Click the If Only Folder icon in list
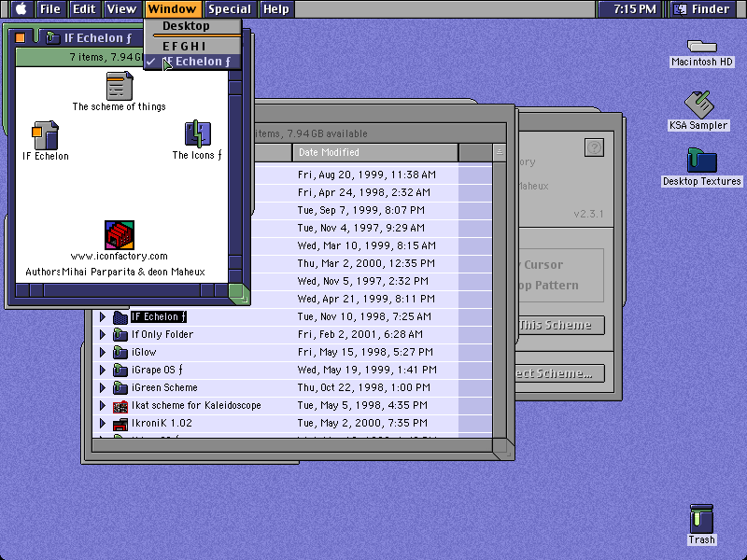 [x=120, y=334]
